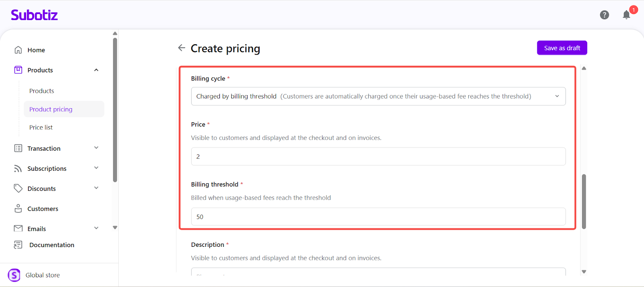Click the form's vertical scrollbar thumb
The image size is (644, 287).
click(584, 201)
